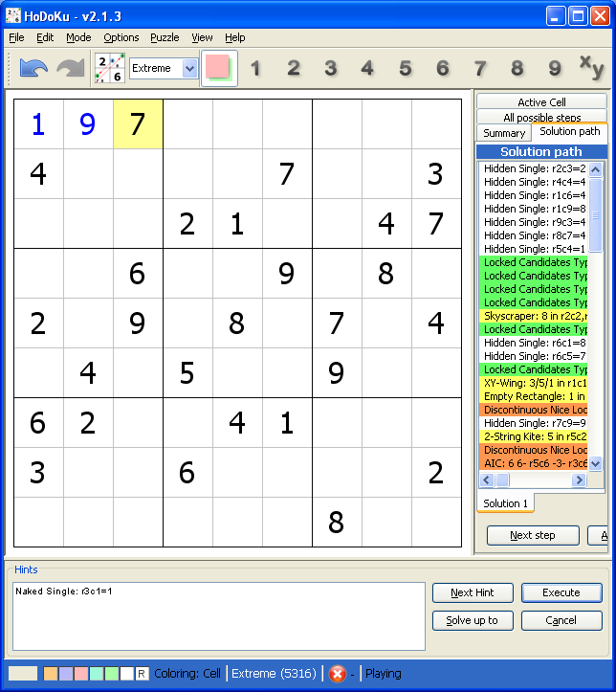The width and height of the screenshot is (616, 692).
Task: Open the File menu
Action: [x=16, y=38]
